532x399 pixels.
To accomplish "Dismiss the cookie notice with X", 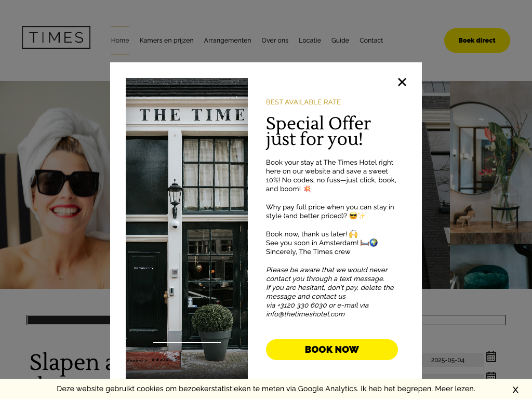I will [x=515, y=390].
